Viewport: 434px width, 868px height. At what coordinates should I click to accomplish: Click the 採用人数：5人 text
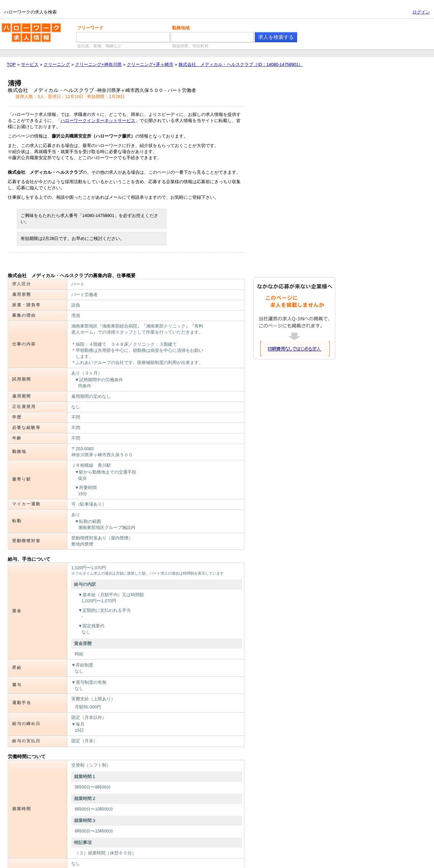30,97
